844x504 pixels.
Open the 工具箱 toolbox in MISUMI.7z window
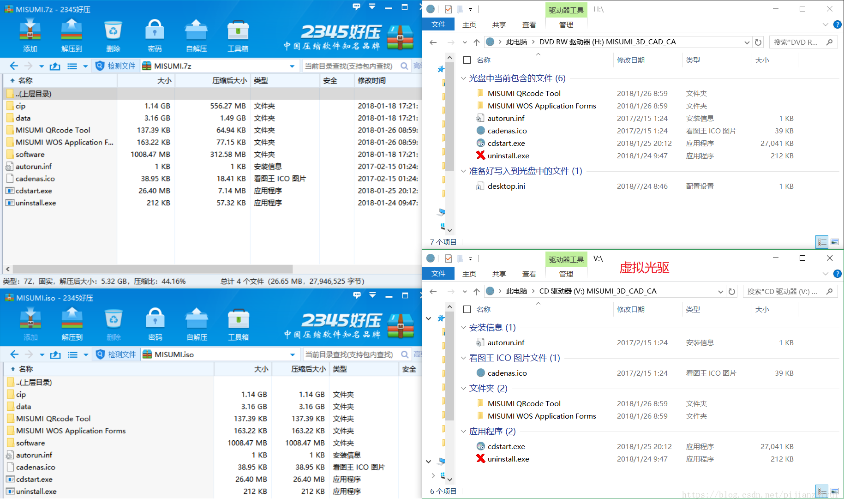pos(238,35)
